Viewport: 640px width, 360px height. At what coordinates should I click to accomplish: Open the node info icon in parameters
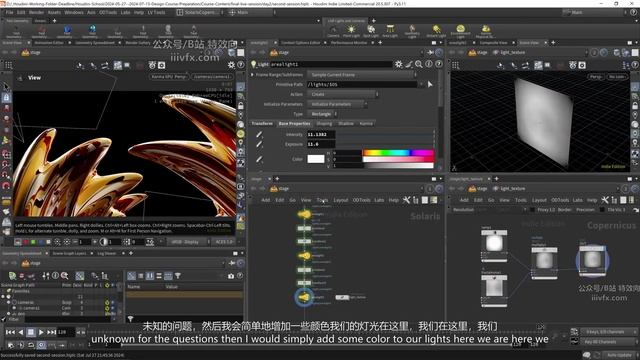pos(429,64)
